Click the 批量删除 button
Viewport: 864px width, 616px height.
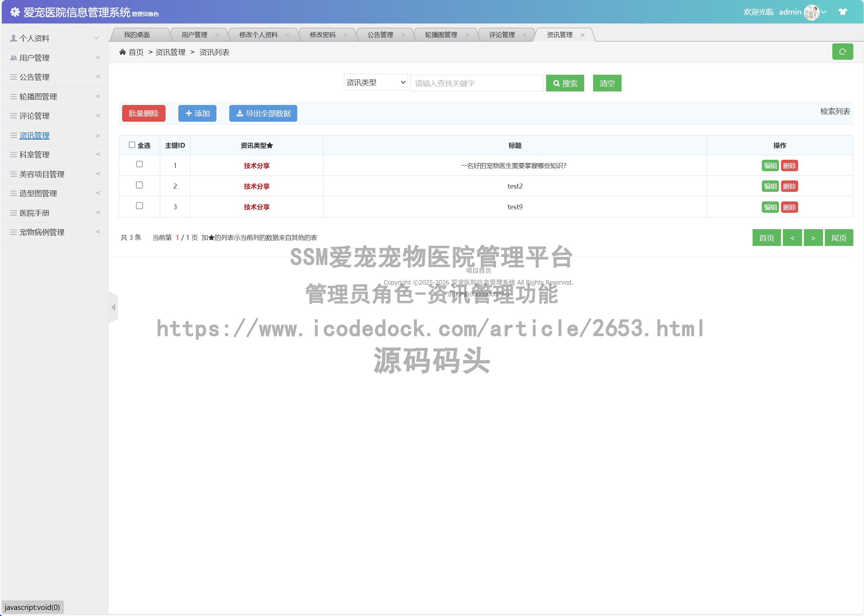pos(143,113)
